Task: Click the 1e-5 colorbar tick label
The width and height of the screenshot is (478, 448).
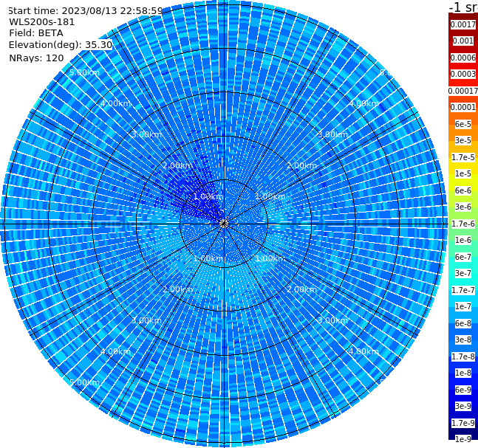Action: (462, 173)
